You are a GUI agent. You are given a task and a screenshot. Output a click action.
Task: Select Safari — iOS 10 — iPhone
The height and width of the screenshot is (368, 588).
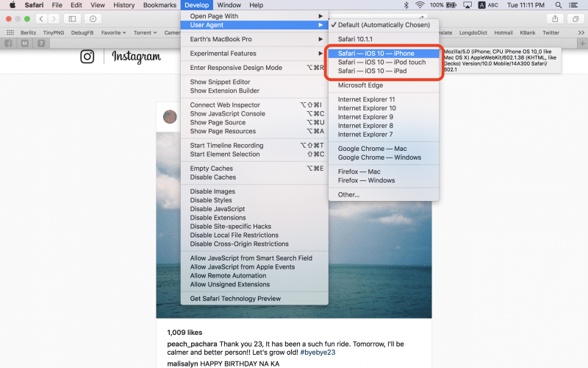click(384, 53)
